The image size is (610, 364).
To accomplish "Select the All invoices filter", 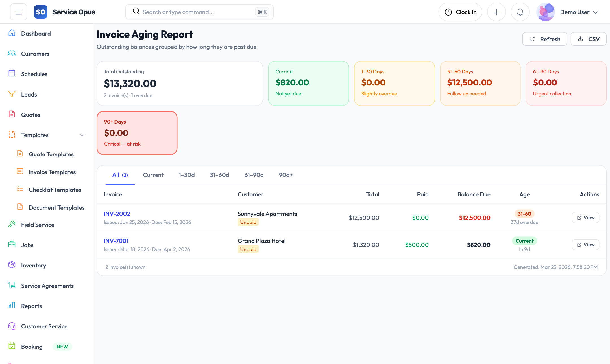I will (120, 175).
